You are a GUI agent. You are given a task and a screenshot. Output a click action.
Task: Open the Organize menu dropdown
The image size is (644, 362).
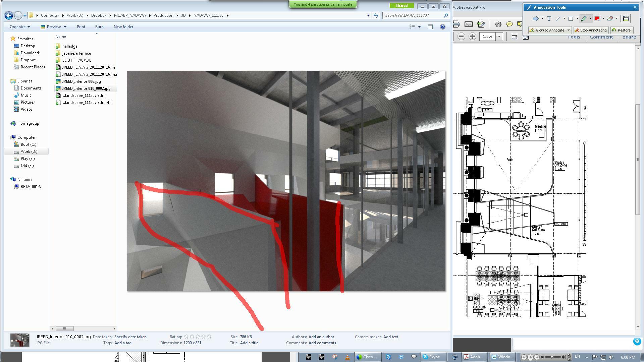click(20, 27)
